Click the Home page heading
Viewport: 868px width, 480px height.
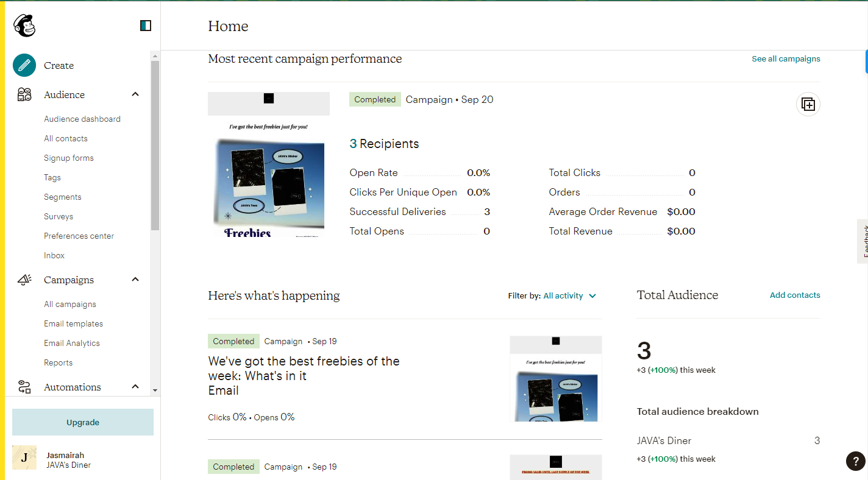tap(228, 26)
